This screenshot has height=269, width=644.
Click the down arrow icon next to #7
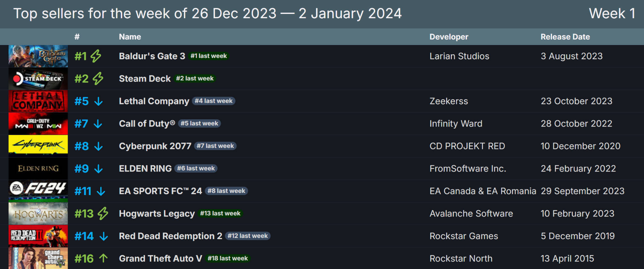[98, 124]
